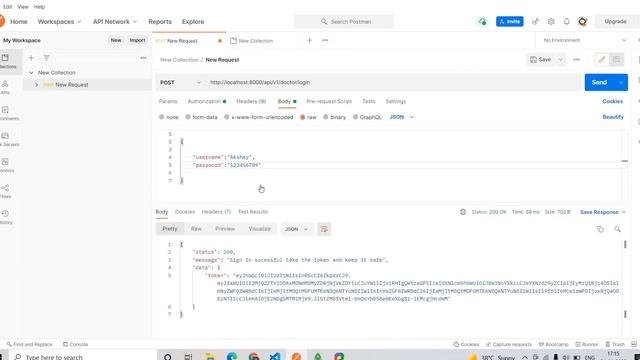This screenshot has width=640, height=360.
Task: Open the Test Results response tab
Action: (253, 212)
